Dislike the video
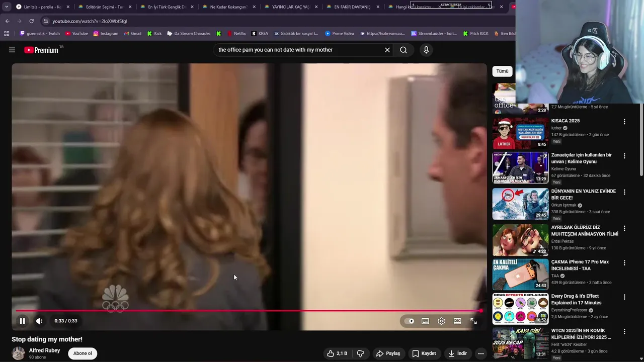The height and width of the screenshot is (362, 644). point(360,353)
